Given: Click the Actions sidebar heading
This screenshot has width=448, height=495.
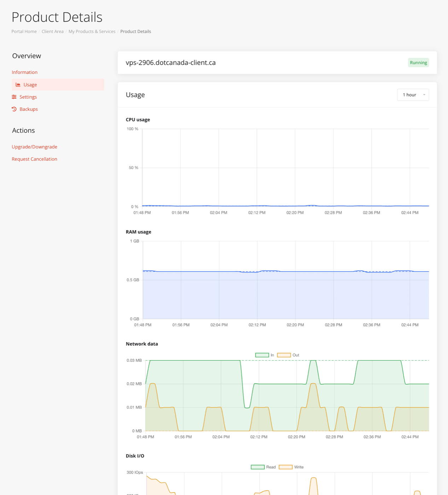Looking at the screenshot, I should point(23,130).
